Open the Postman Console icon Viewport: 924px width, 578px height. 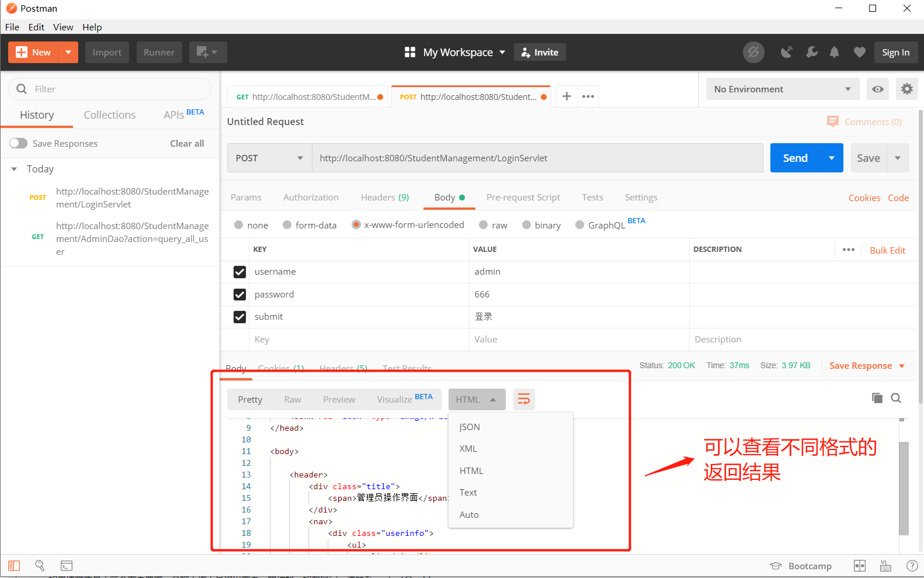(67, 566)
